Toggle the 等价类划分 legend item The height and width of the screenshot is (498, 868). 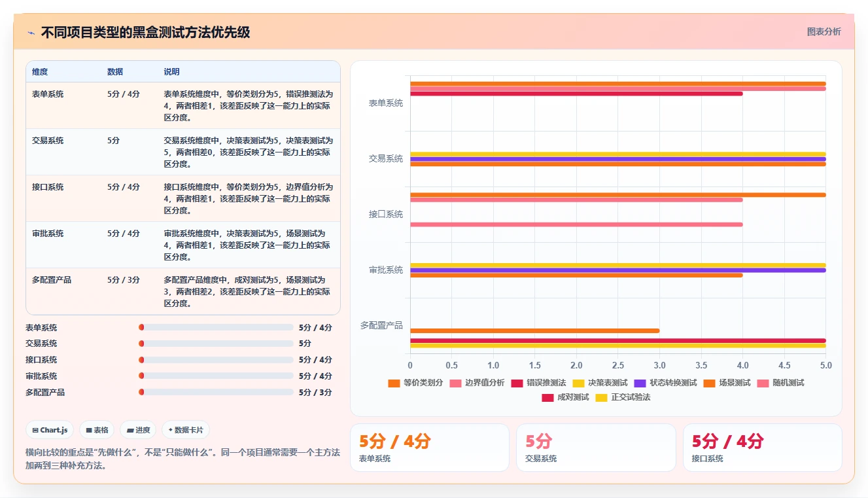click(415, 383)
